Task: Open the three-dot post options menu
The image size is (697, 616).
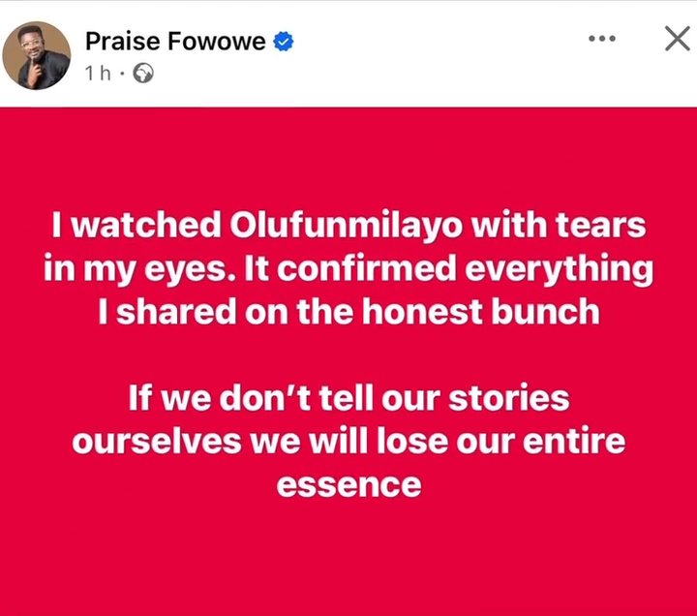Action: pyautogui.click(x=602, y=39)
